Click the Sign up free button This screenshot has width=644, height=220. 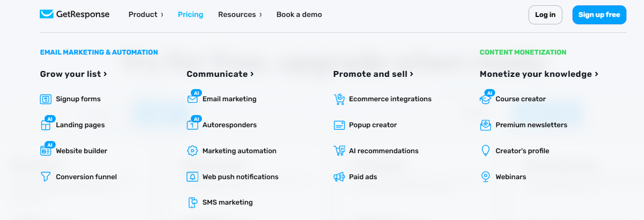point(599,15)
